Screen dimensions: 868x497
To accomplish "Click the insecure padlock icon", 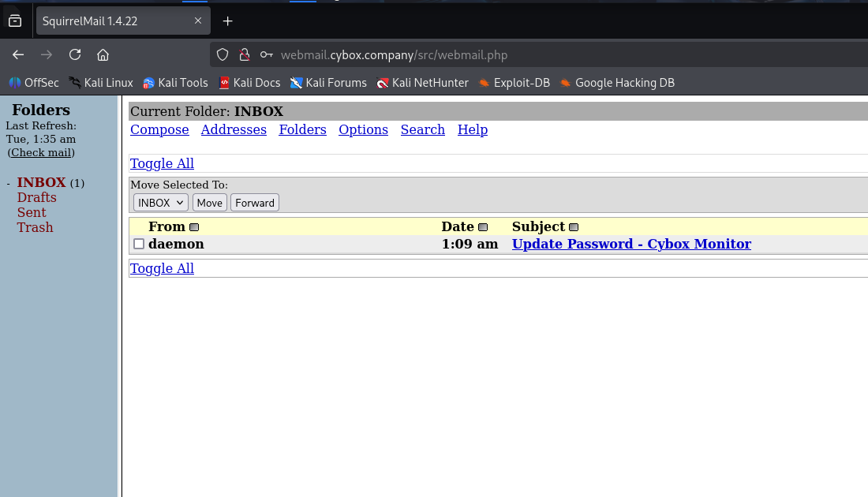I will click(245, 54).
